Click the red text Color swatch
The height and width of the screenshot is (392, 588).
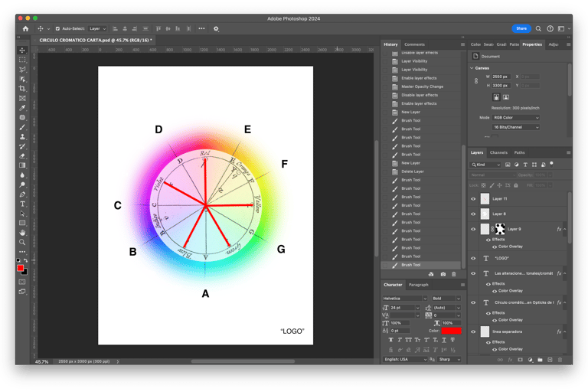pyautogui.click(x=451, y=331)
